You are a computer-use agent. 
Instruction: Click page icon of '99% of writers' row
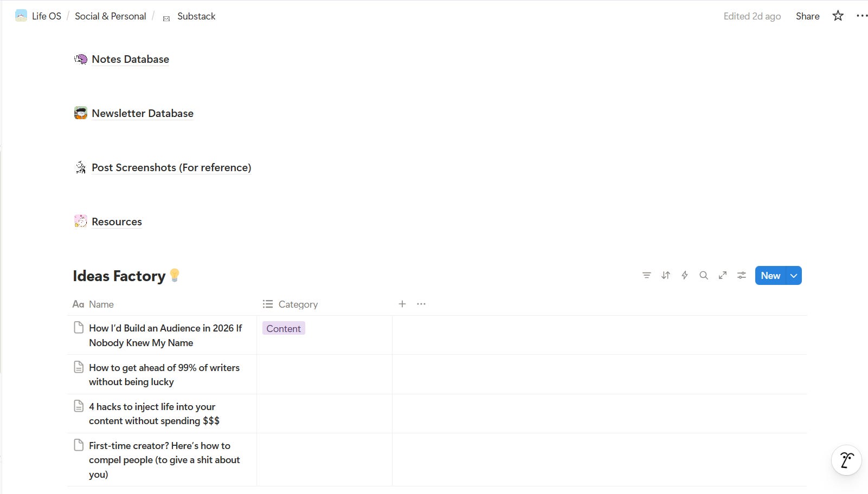[x=79, y=367]
